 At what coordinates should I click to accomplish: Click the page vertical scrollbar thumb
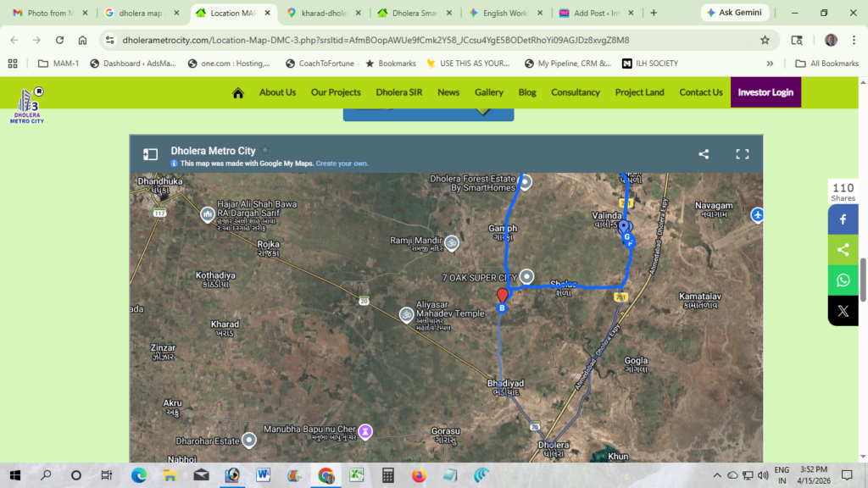(x=863, y=280)
